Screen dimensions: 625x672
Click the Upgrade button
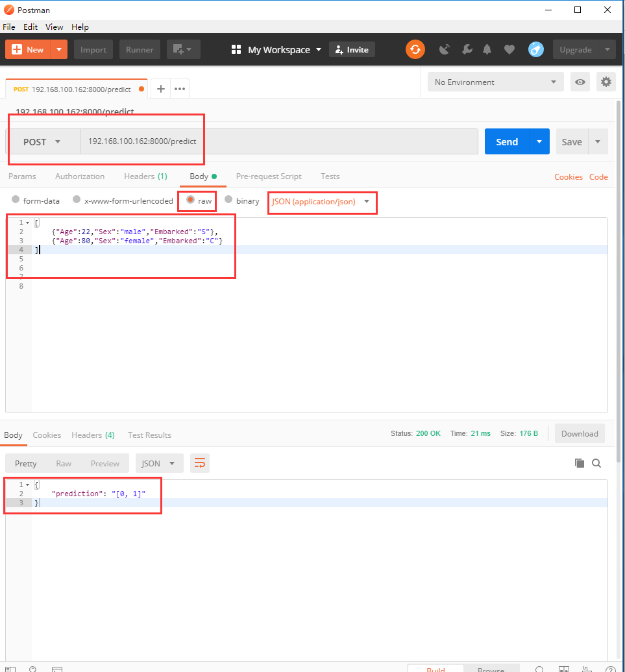[576, 49]
